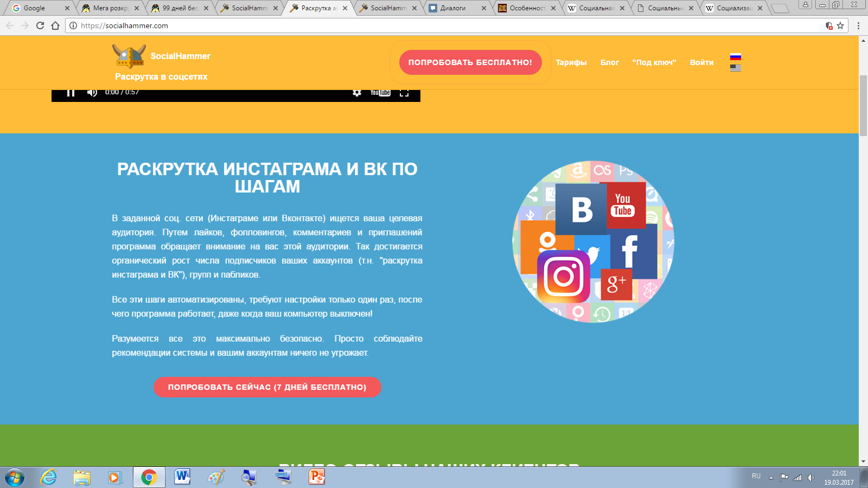Switch to the Google tab
Image resolution: width=868 pixels, height=488 pixels.
coord(41,8)
